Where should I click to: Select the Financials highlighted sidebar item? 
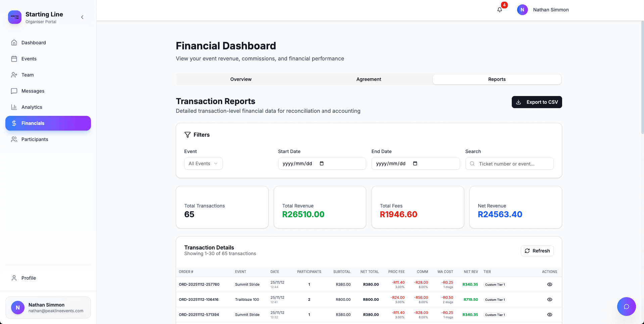click(x=33, y=123)
